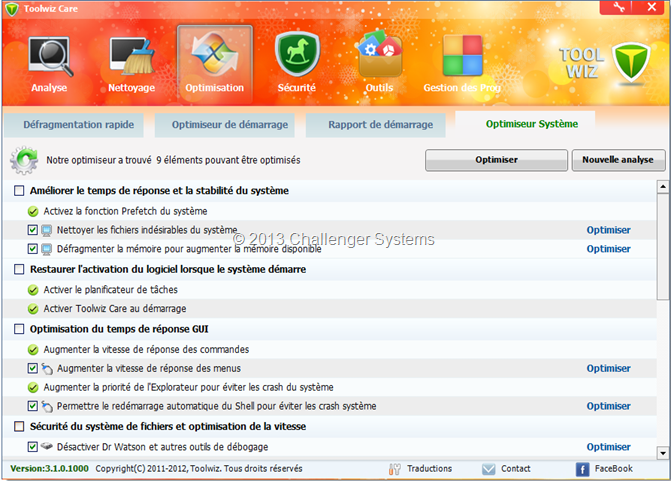Viewport: 671px width, 481px height.
Task: Click green check next to vitesse de réponse des commandes
Action: tap(33, 350)
